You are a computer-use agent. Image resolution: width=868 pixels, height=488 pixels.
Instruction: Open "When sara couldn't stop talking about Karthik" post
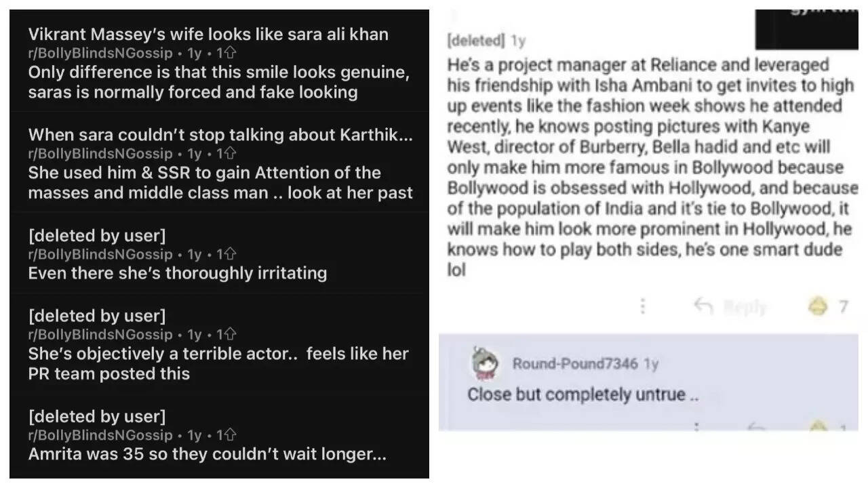pyautogui.click(x=220, y=135)
